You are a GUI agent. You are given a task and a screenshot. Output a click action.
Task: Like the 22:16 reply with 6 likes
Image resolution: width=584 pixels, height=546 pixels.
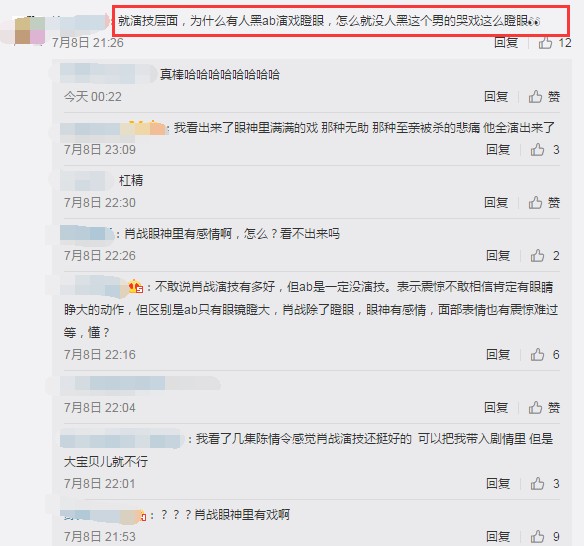[545, 355]
